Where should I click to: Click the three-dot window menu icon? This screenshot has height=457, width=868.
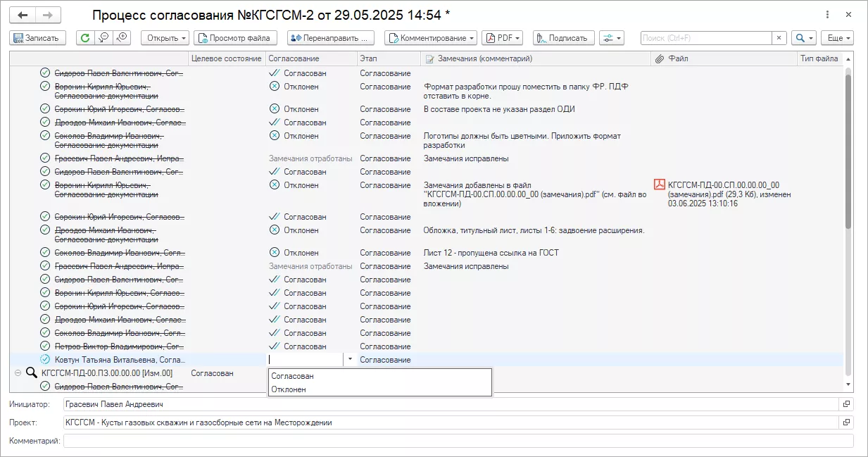(826, 15)
